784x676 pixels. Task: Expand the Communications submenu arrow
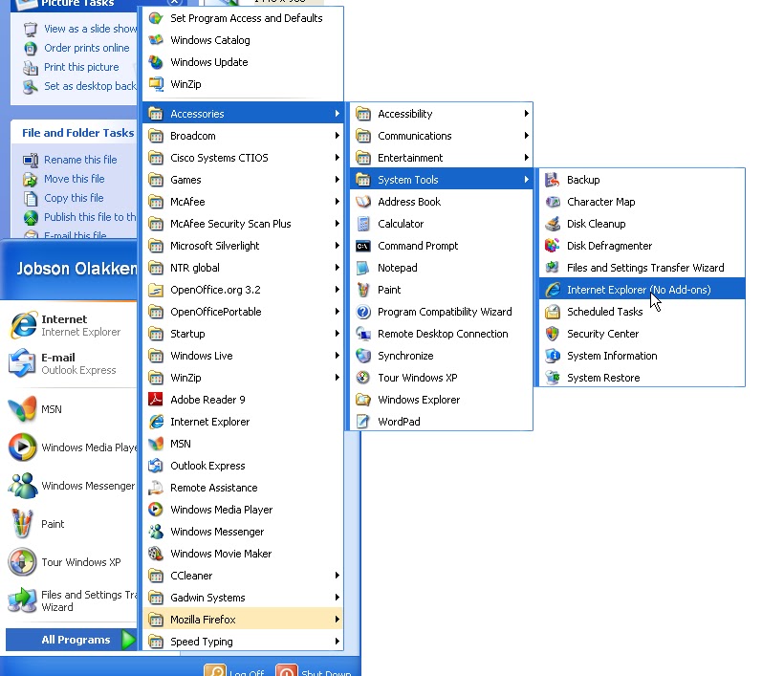coord(526,136)
